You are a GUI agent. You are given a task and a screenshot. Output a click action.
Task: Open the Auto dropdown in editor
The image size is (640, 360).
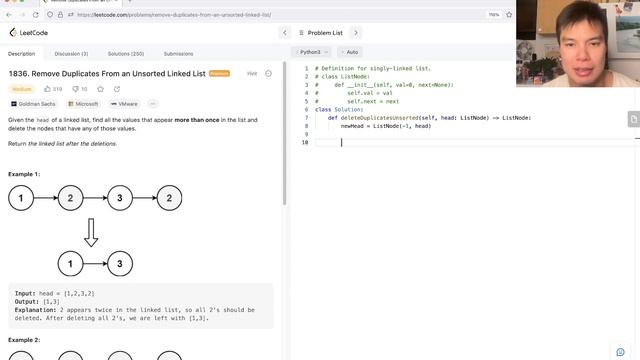click(x=350, y=52)
